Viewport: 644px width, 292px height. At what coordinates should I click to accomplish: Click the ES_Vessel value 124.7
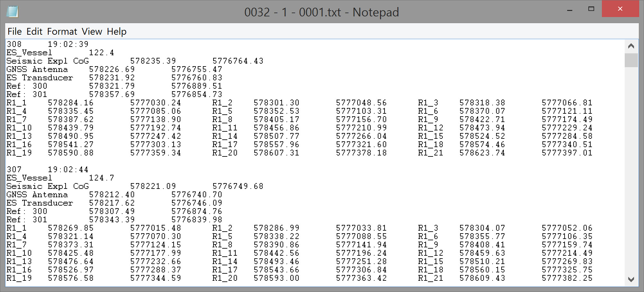[102, 178]
